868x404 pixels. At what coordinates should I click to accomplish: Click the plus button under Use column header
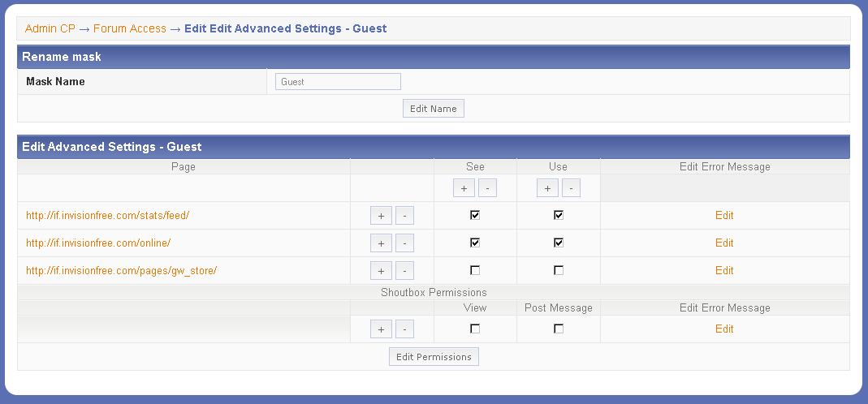[x=548, y=188]
